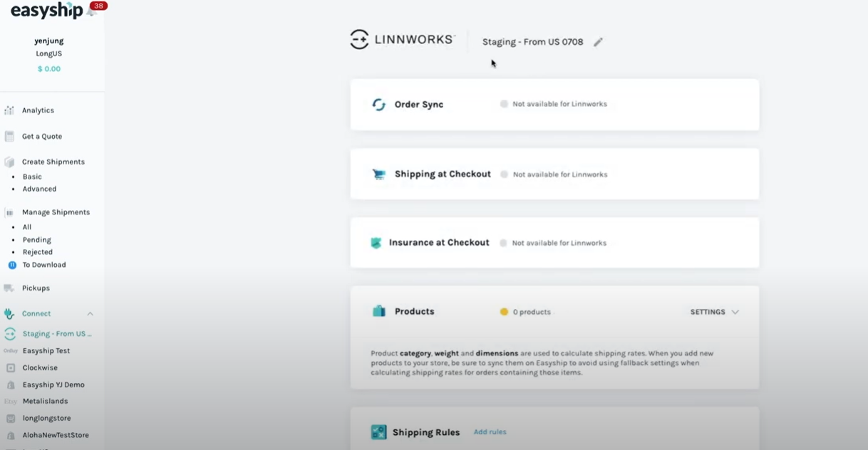The image size is (868, 450).
Task: Expand the Products SETTINGS dropdown
Action: tap(714, 312)
